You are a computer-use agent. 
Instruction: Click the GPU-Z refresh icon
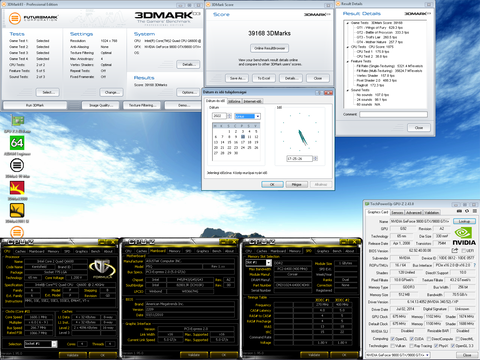click(467, 211)
